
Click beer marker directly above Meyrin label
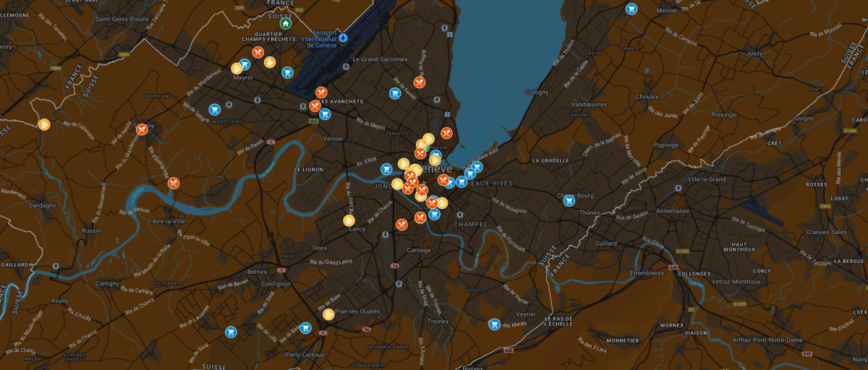(x=237, y=69)
